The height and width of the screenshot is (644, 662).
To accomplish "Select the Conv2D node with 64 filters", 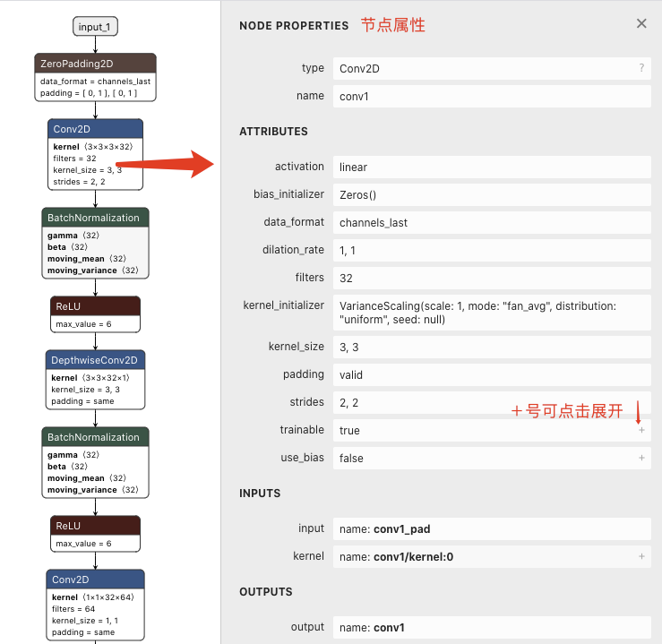I will [x=96, y=605].
